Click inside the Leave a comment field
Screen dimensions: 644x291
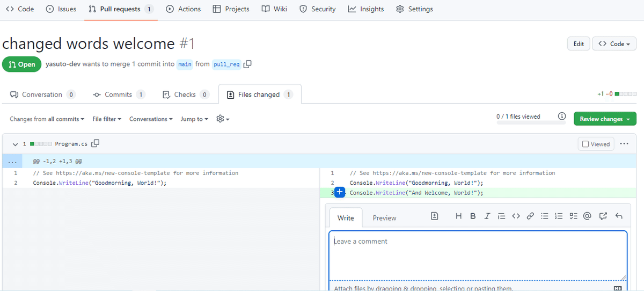[478, 255]
